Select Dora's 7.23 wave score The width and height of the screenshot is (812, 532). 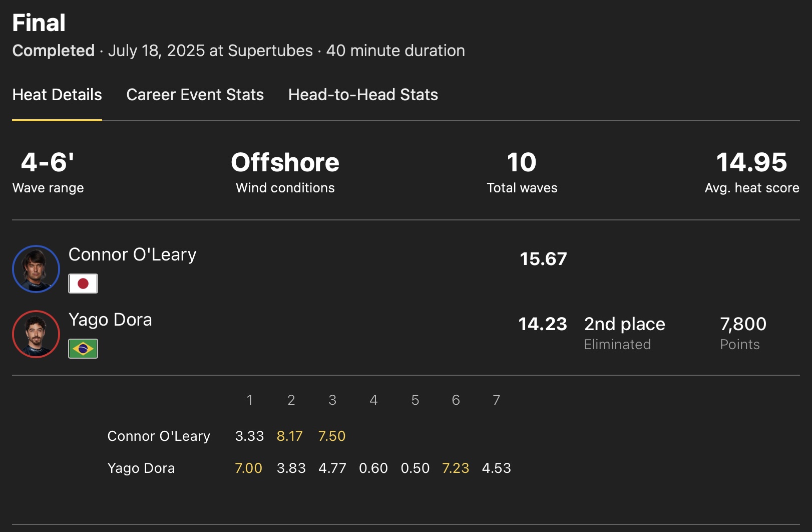(456, 468)
